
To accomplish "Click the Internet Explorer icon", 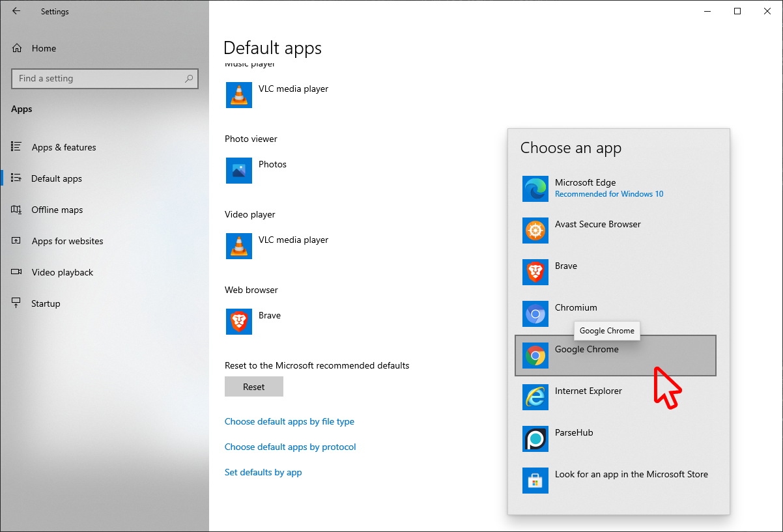I will [x=535, y=397].
